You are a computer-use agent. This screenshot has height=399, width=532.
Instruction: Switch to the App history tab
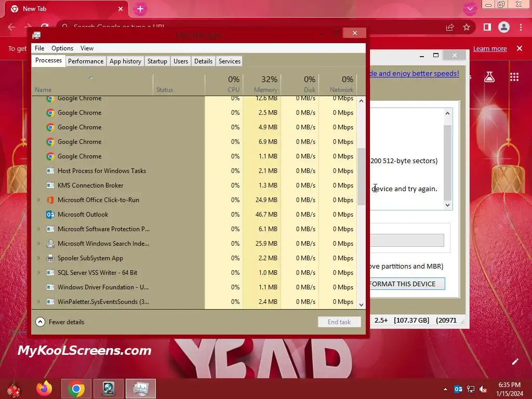pos(125,61)
